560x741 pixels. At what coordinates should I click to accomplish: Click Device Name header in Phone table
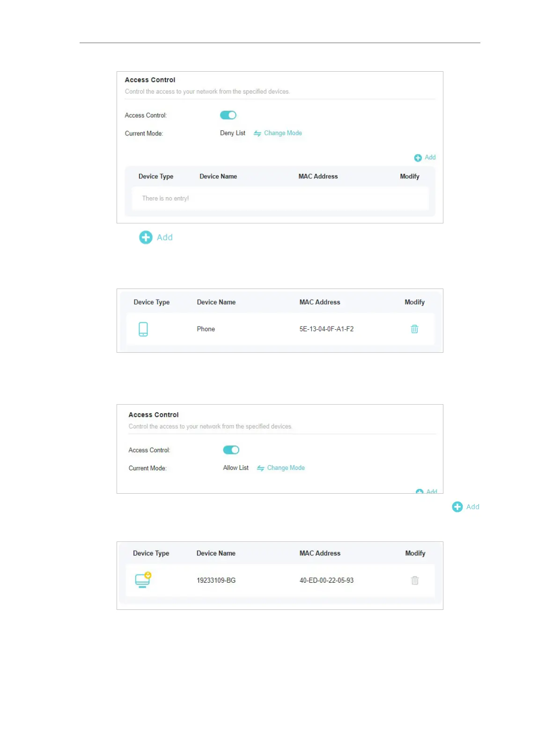click(x=216, y=302)
